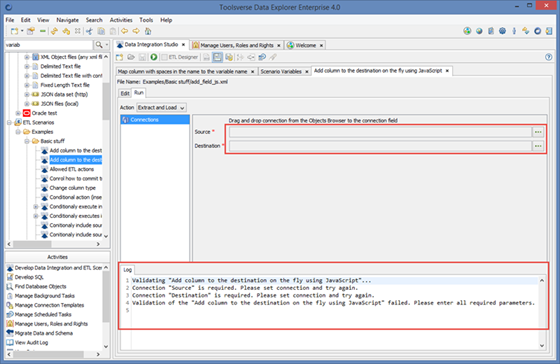Open the dropdown arrow beside the New object icon
This screenshot has width=560, height=364.
click(x=22, y=31)
